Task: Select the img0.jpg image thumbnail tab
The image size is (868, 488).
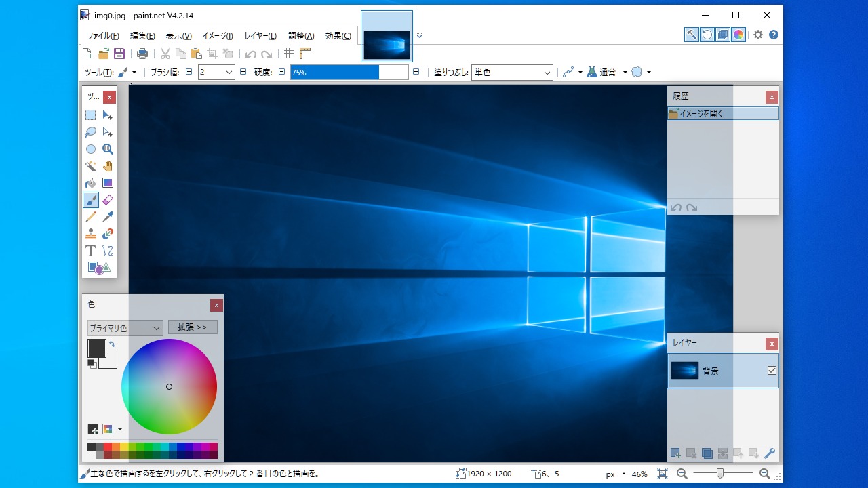Action: click(387, 36)
